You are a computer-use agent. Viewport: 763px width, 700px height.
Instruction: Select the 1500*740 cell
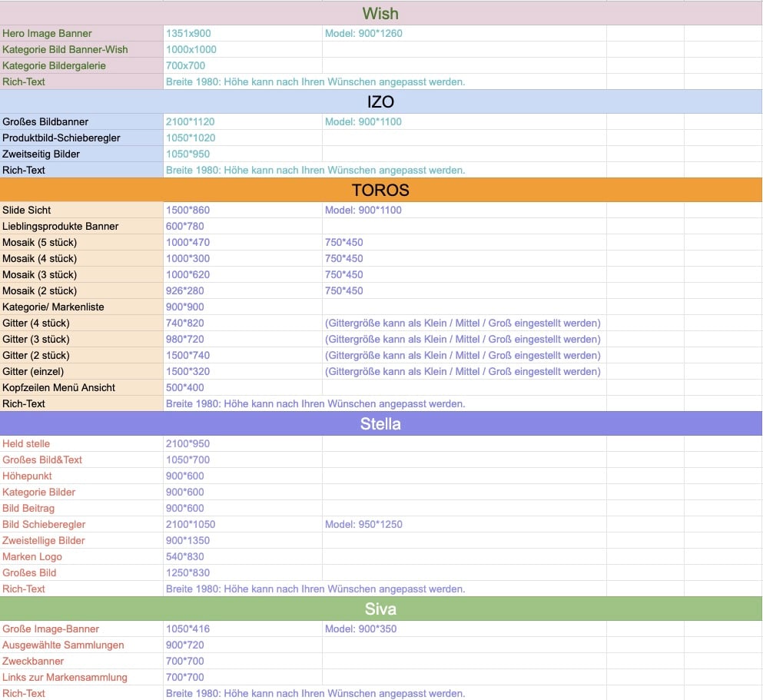(x=242, y=355)
